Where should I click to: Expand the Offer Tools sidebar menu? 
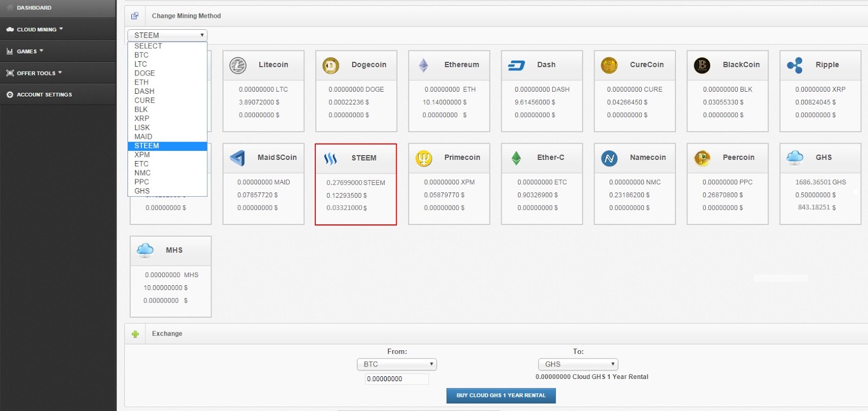click(58, 73)
